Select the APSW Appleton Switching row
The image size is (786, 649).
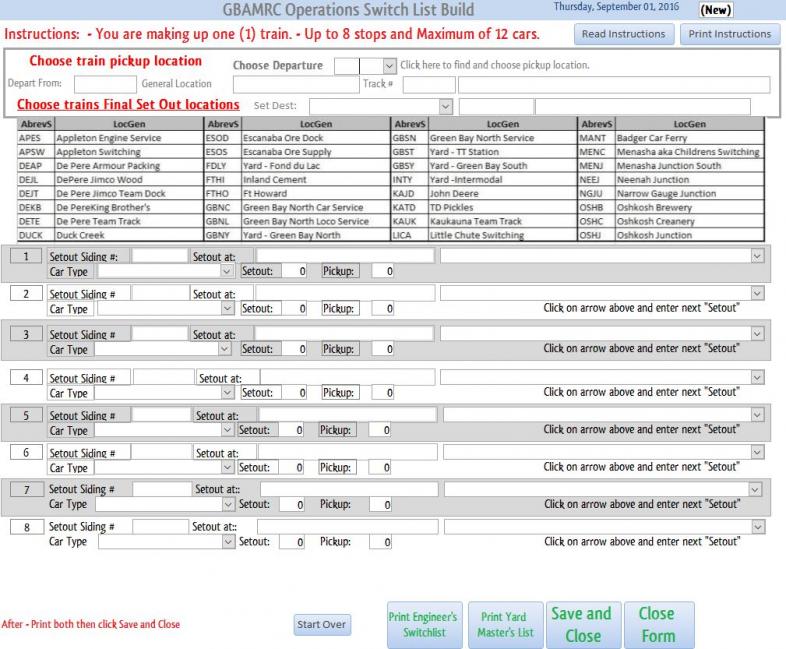110,152
